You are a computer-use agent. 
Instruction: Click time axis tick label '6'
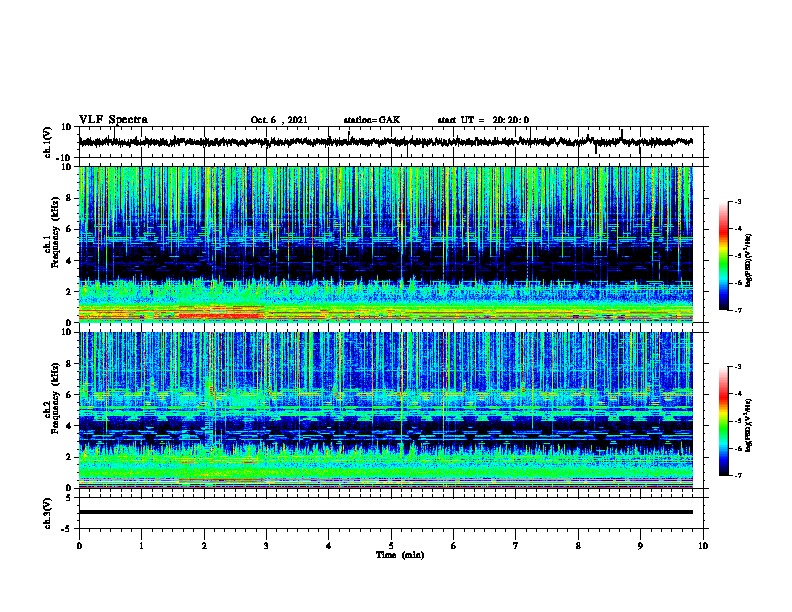coord(453,546)
